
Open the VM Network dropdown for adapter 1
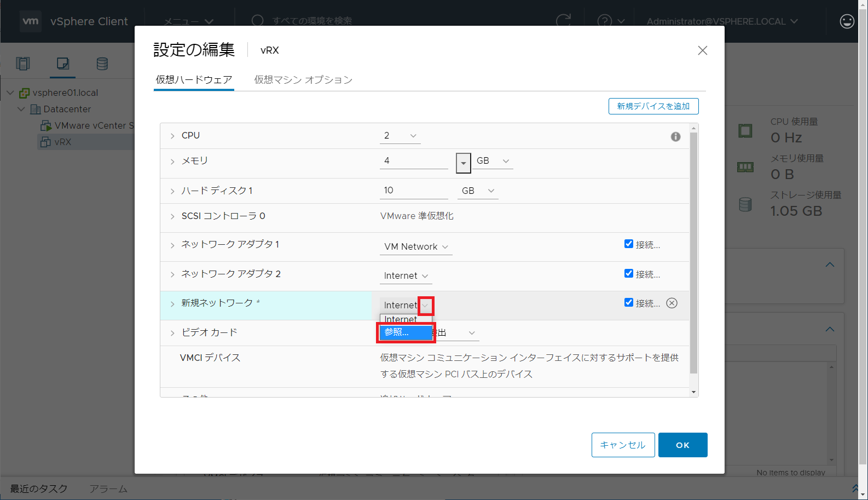[x=416, y=247]
